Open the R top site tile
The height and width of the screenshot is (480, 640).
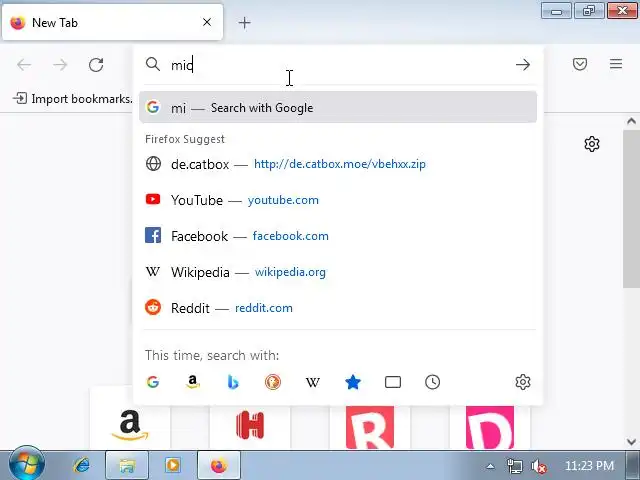coord(370,427)
